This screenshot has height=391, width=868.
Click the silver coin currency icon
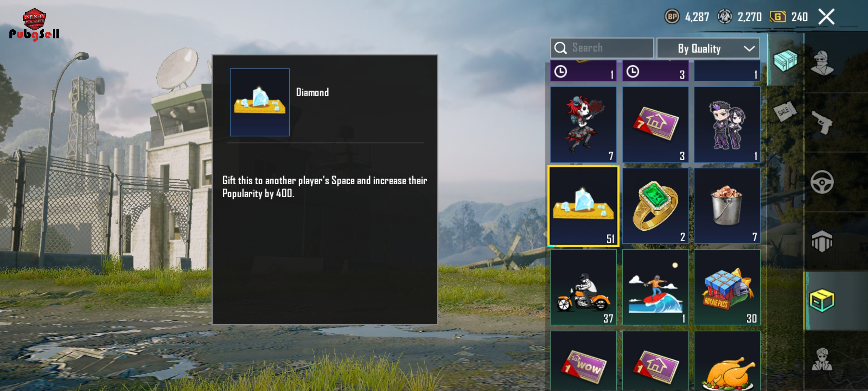pyautogui.click(x=725, y=17)
